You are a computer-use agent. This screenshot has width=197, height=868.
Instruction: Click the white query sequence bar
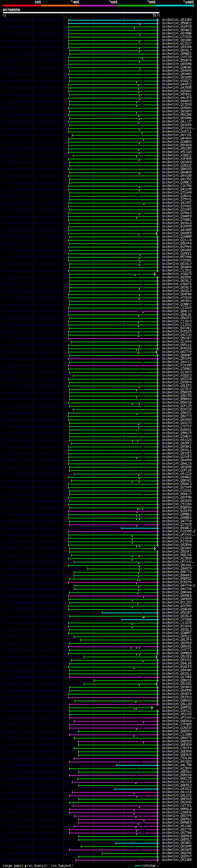pos(81,13)
